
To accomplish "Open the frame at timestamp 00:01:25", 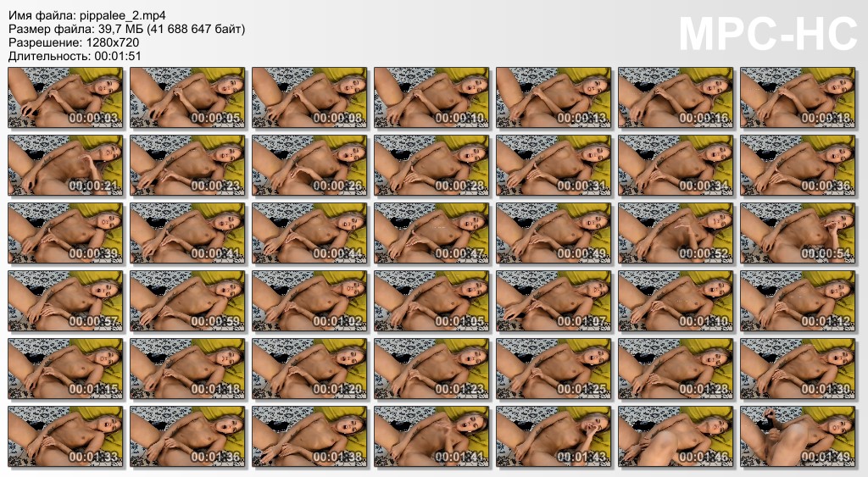I will tap(554, 369).
